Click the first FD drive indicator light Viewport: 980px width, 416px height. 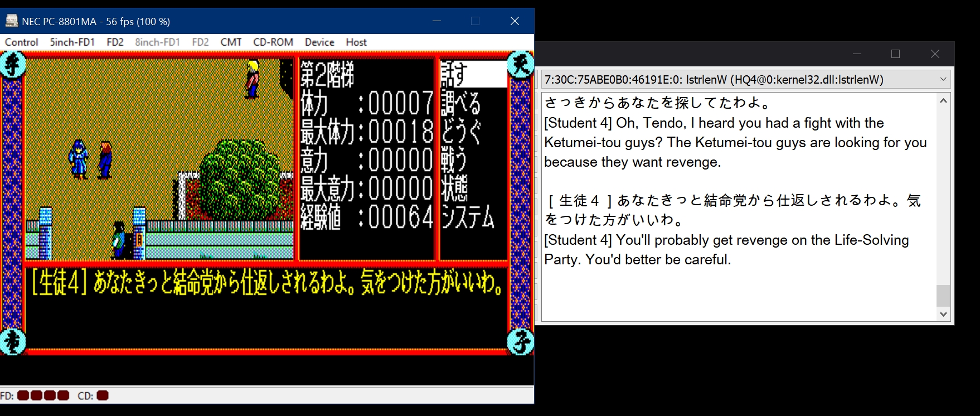point(23,396)
